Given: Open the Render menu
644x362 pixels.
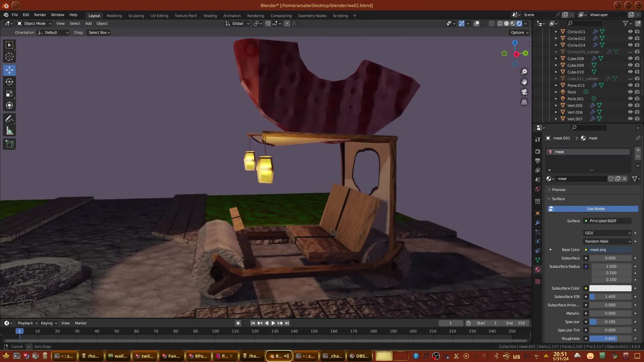Looking at the screenshot, I should pyautogui.click(x=40, y=15).
